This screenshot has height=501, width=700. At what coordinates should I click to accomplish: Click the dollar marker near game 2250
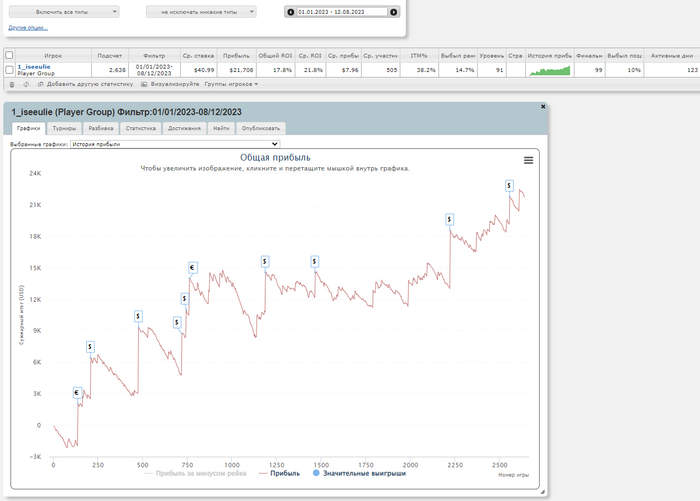pyautogui.click(x=450, y=220)
